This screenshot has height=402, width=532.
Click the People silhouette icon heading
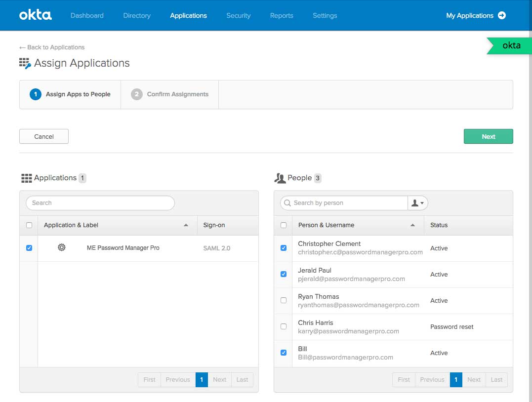point(280,178)
